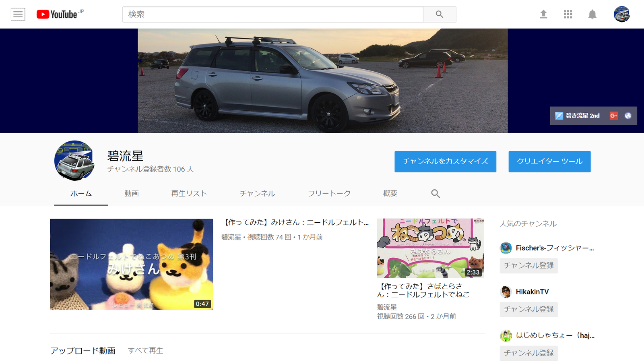Go to the フリートーク tab
644x362 pixels.
[329, 194]
